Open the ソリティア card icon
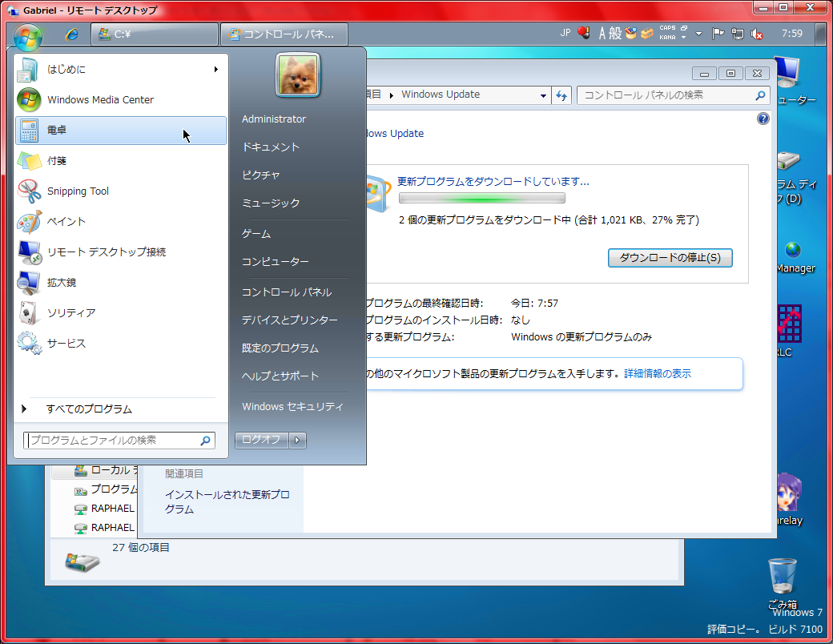Screen dimensions: 833x644 [29, 313]
